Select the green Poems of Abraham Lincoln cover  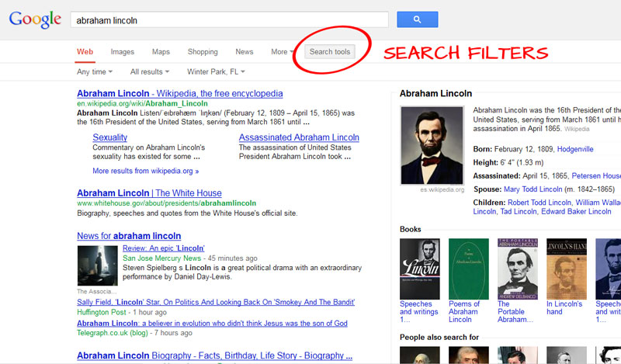469,269
